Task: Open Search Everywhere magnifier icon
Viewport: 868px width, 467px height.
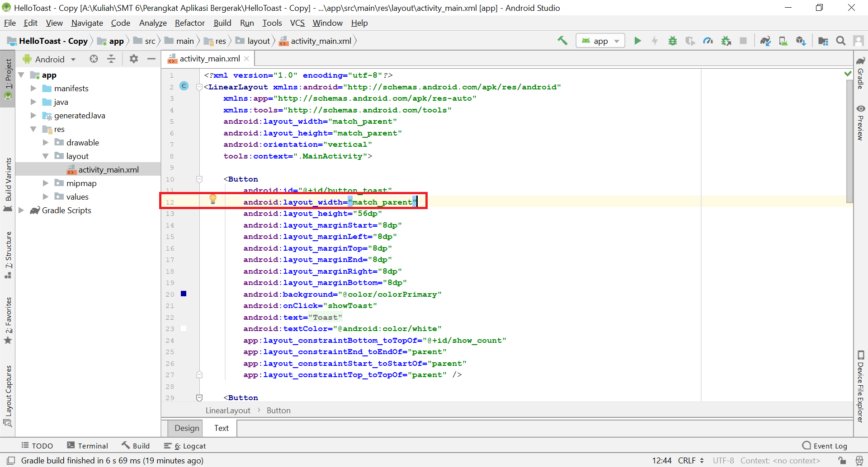Action: (841, 41)
